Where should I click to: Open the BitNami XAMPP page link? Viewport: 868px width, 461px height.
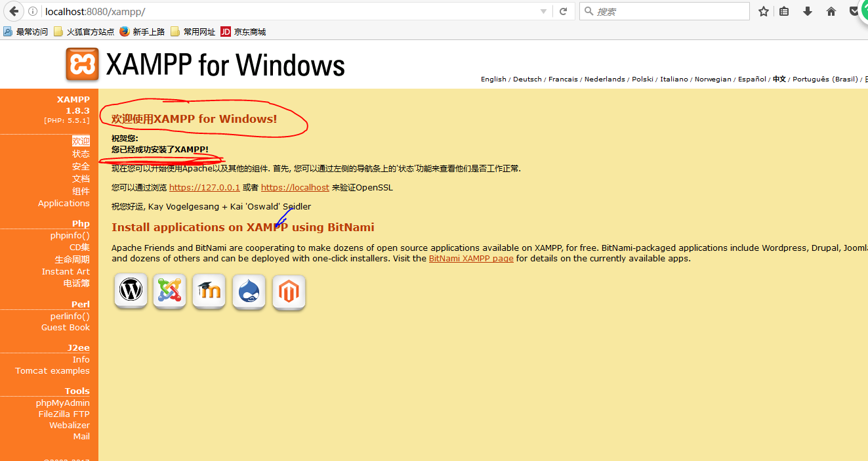[x=471, y=259]
